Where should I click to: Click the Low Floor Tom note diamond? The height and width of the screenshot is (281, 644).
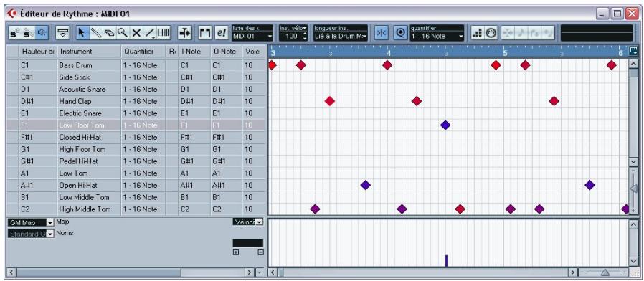coord(445,125)
